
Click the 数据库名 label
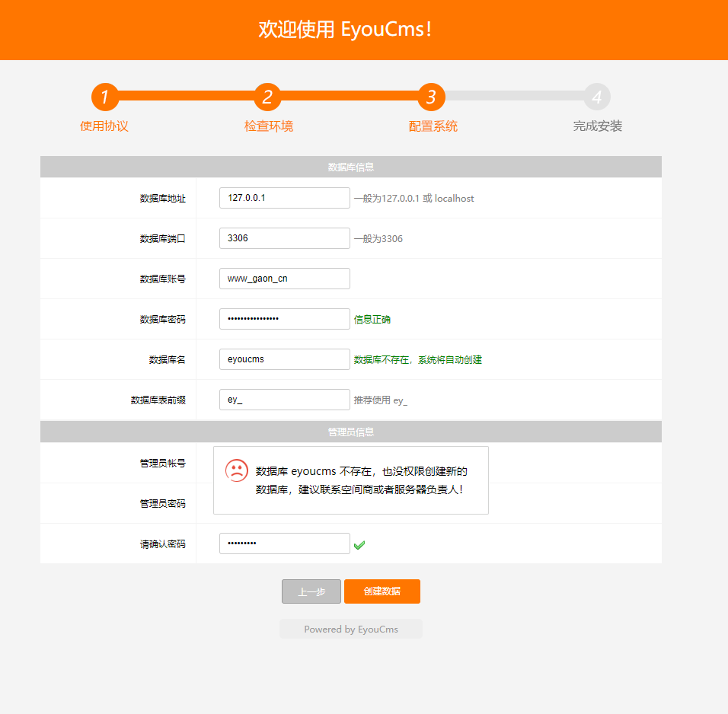[167, 360]
